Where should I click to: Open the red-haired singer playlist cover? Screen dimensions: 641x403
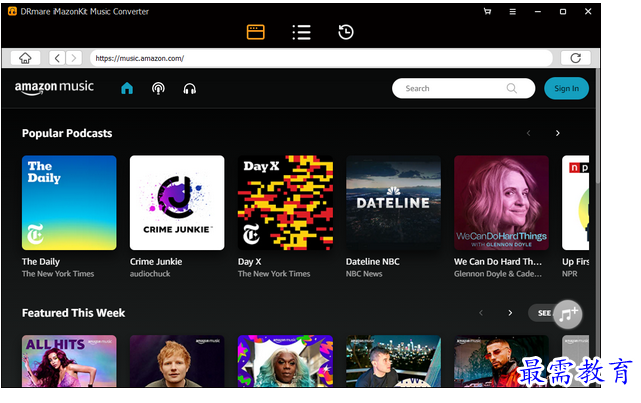click(177, 361)
